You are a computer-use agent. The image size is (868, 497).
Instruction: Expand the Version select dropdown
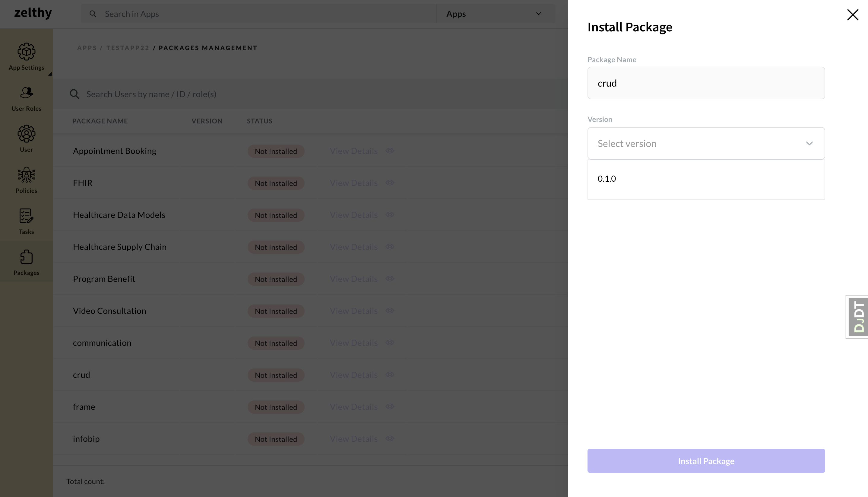706,143
